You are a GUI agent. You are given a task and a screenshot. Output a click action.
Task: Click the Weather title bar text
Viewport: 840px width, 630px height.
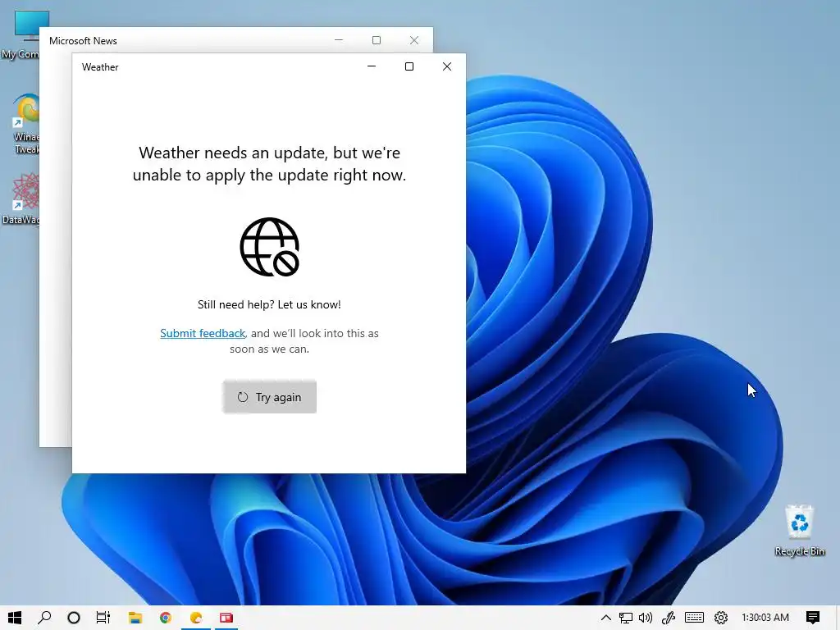pyautogui.click(x=100, y=67)
